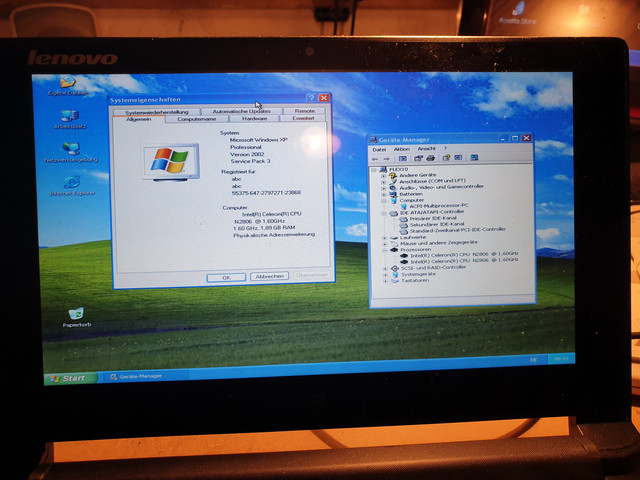Select the Primärer IDE-Kanal entry
This screenshot has height=480, width=640.
433,218
